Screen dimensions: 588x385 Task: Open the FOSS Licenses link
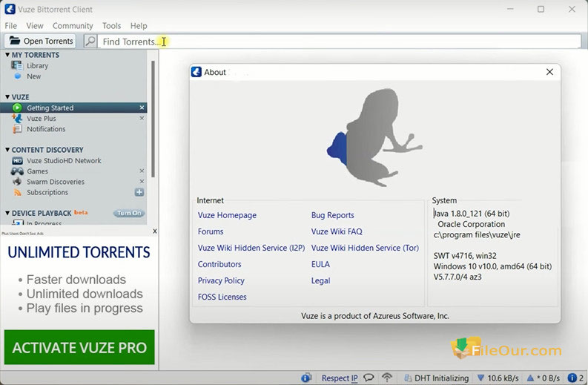(222, 297)
